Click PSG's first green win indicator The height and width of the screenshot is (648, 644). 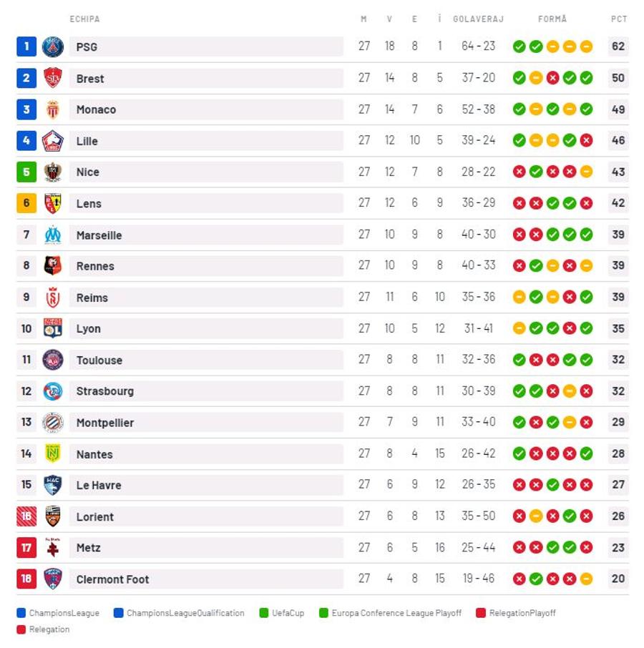(x=519, y=46)
